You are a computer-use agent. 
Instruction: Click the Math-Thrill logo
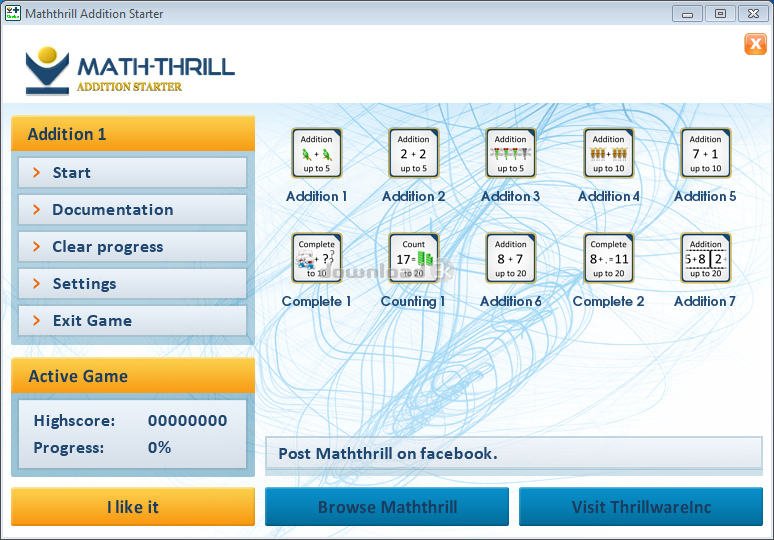[130, 70]
